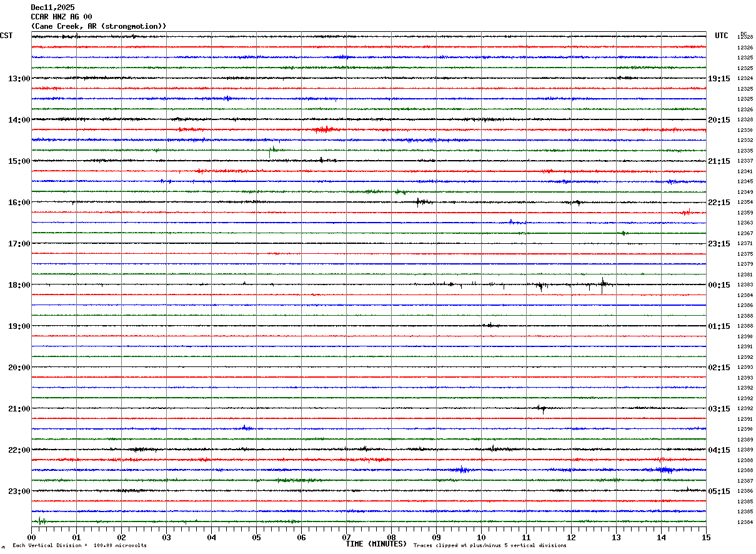The image size is (756, 554).
Task: Click the 07 minute axis tick label
Action: click(x=346, y=537)
